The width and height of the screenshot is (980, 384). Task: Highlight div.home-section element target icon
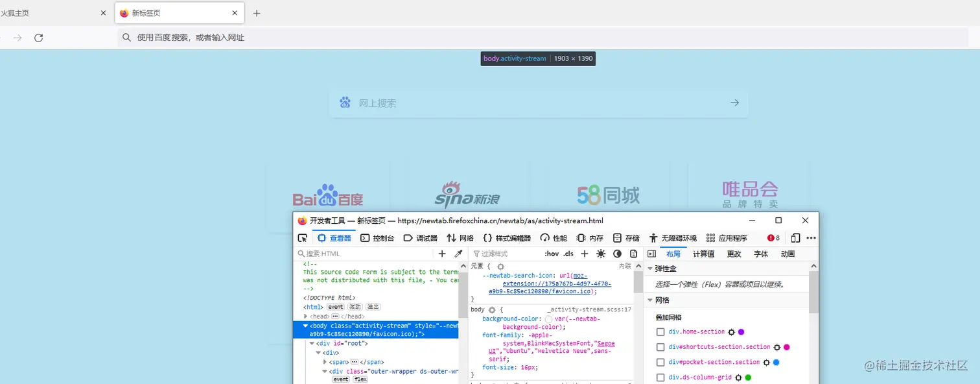pos(732,331)
